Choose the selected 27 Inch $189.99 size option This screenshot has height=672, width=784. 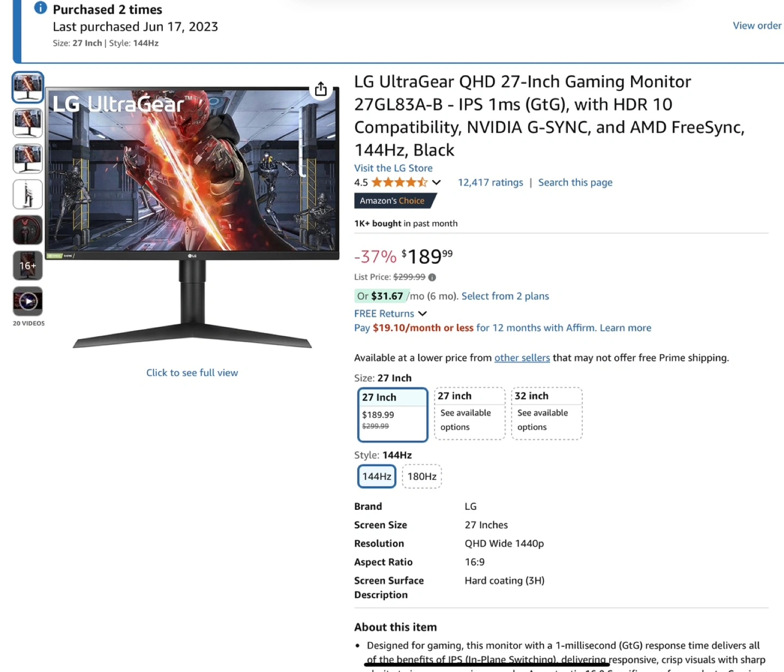point(393,415)
